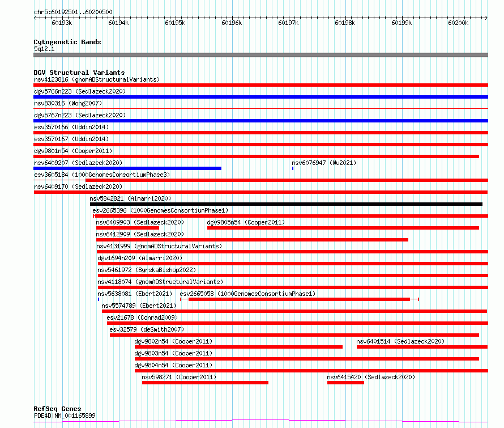
Task: Click the nsv4131999 gnomADStructuralVariants label
Action: (x=159, y=246)
